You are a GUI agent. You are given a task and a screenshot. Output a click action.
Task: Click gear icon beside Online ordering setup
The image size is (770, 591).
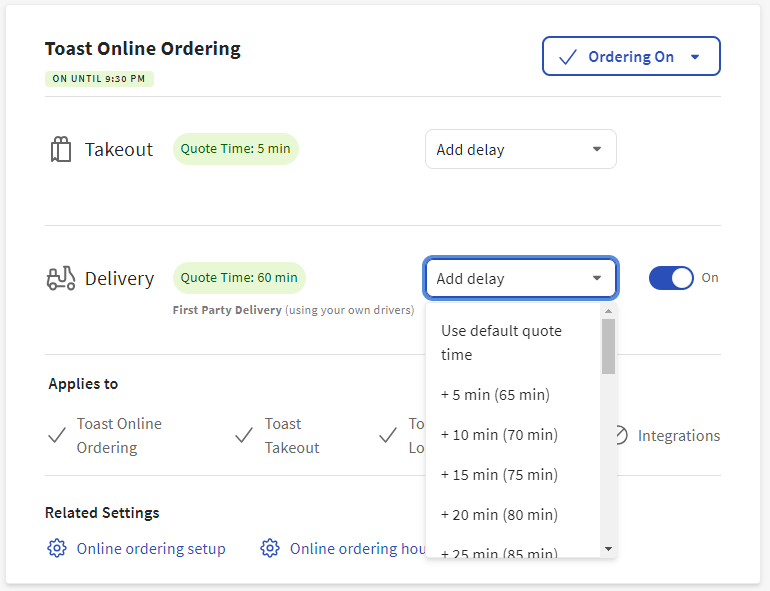click(x=57, y=548)
